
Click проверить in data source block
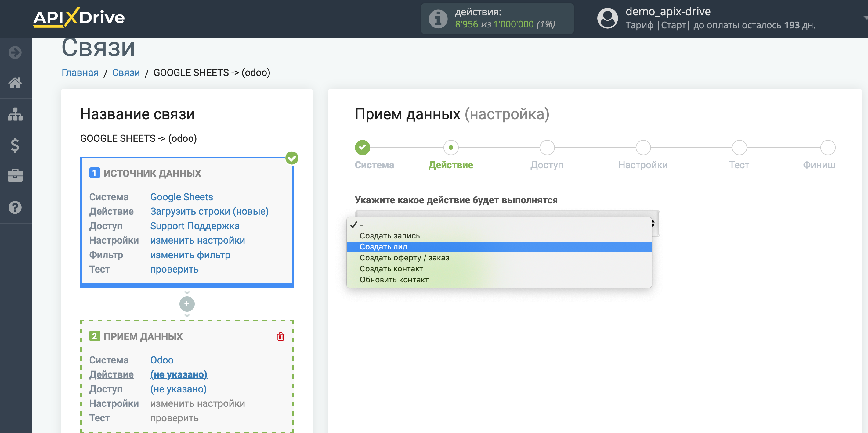pos(174,269)
